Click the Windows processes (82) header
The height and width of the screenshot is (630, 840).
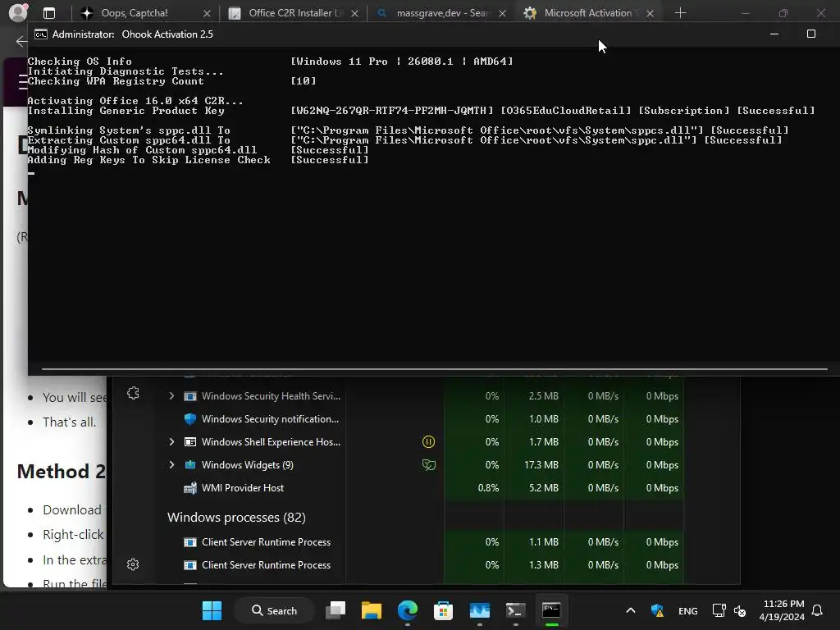tap(236, 517)
